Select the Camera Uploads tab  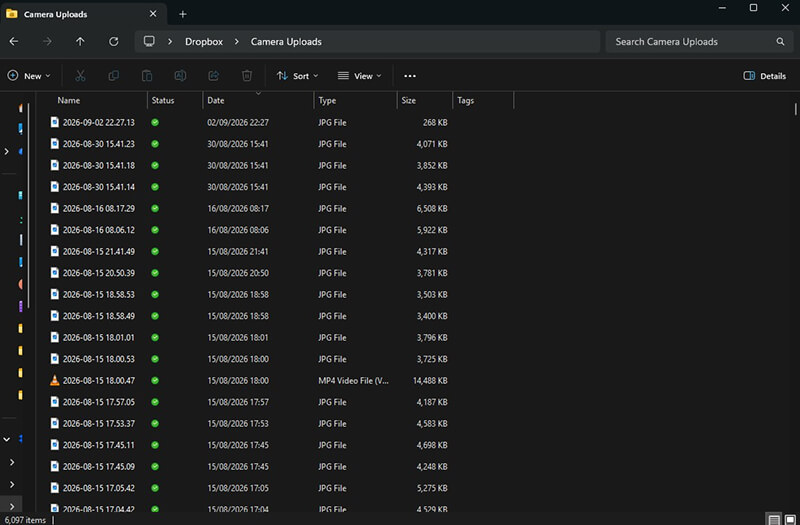coord(83,14)
